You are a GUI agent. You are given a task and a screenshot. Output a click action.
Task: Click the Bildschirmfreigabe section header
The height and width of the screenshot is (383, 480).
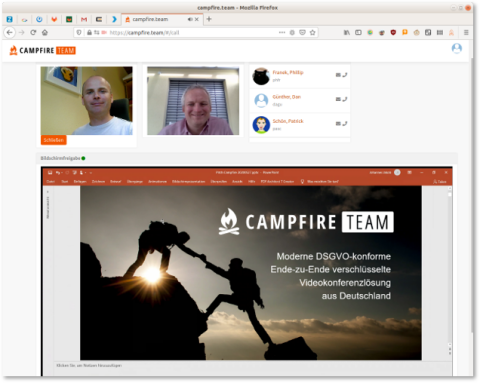pos(247,158)
